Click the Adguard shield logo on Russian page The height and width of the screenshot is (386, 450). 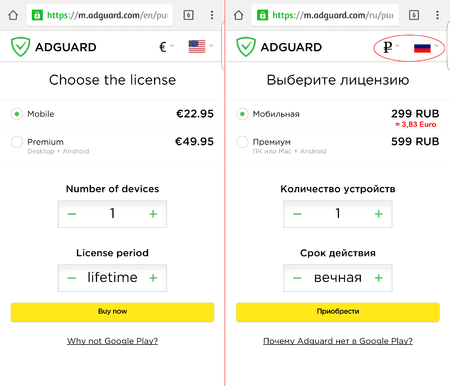[x=246, y=47]
